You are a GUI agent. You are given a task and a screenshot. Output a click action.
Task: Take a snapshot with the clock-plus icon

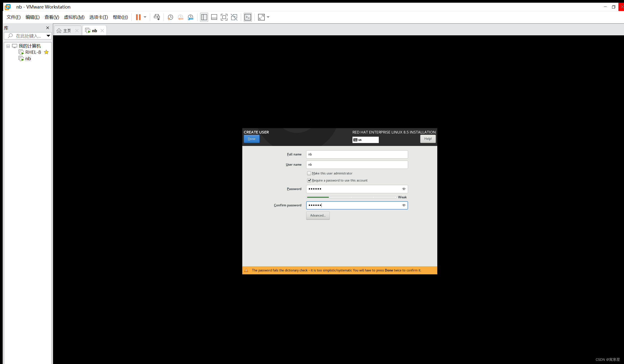[170, 17]
